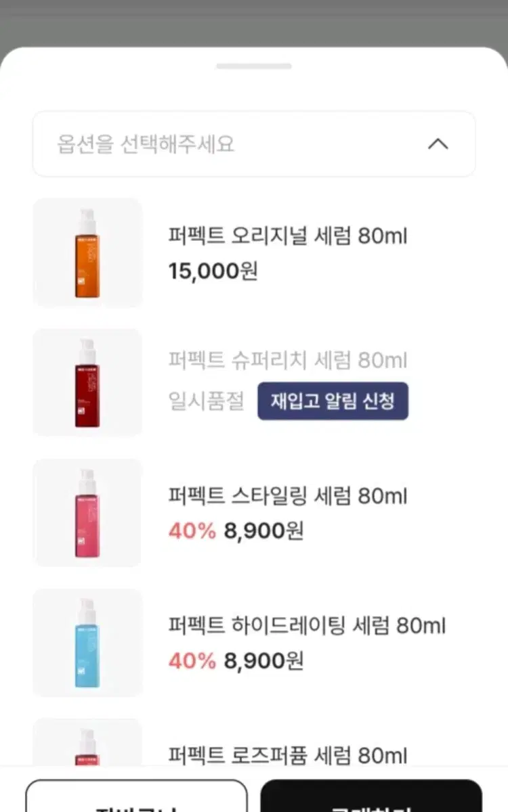Select the pink 스타일링 세럼 bottle image
The image size is (508, 812).
[87, 513]
